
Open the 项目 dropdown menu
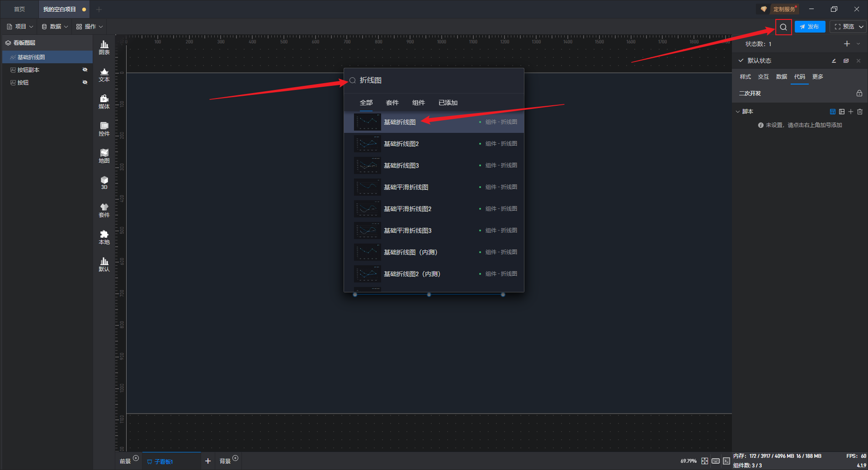tap(20, 27)
